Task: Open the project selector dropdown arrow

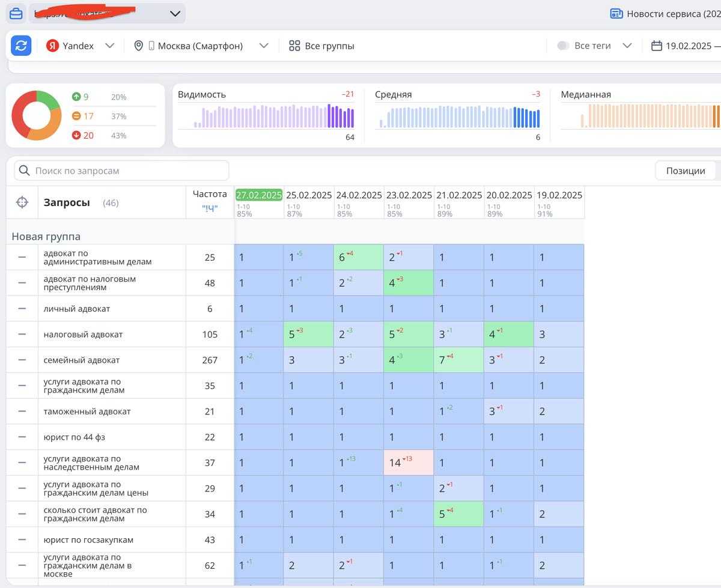Action: [175, 14]
